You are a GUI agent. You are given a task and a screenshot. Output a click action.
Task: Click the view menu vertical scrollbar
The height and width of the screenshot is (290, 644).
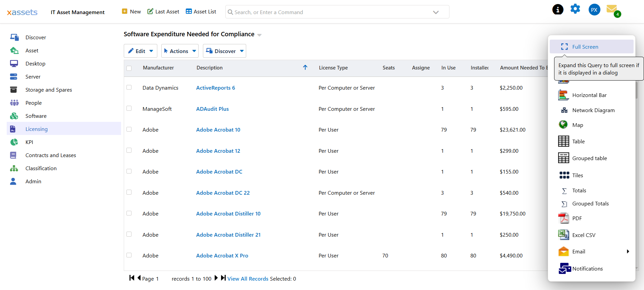(636, 90)
